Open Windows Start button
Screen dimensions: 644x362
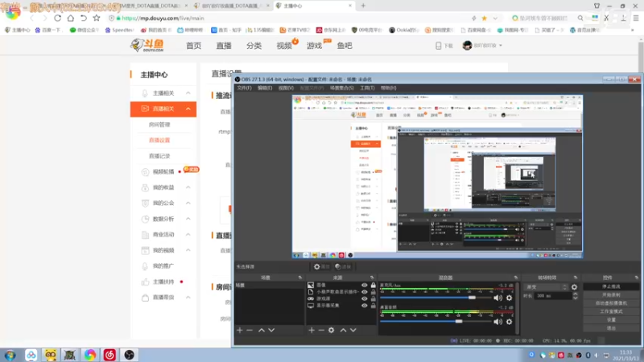(x=10, y=355)
